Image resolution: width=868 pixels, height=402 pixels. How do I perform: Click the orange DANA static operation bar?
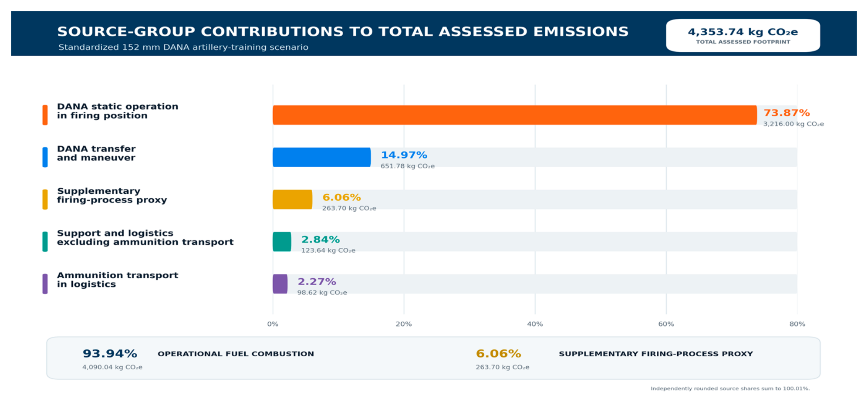click(515, 115)
